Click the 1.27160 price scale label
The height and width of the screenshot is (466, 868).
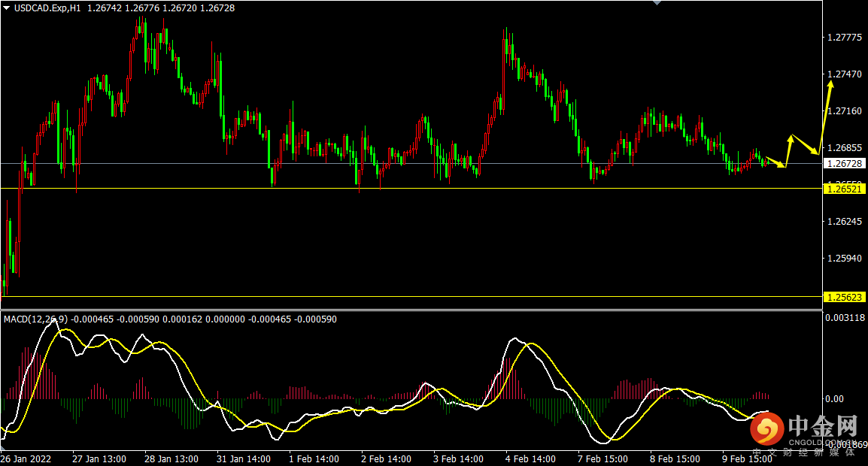point(844,110)
